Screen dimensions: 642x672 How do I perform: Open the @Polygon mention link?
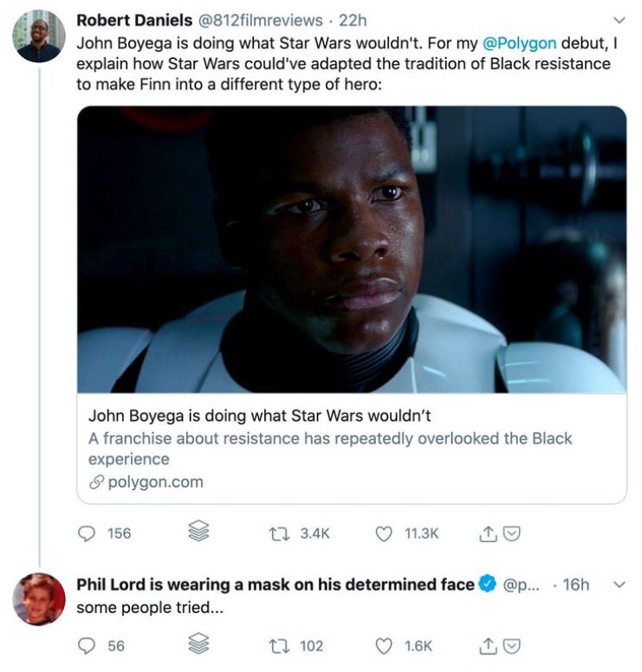[x=519, y=43]
